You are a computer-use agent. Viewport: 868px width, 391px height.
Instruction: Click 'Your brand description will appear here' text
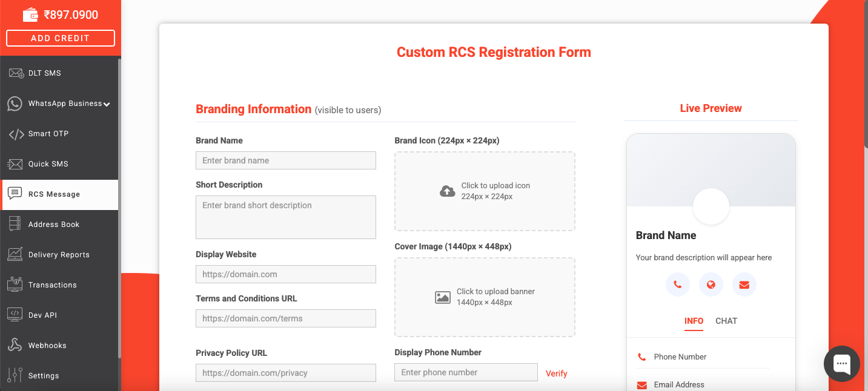pos(704,257)
